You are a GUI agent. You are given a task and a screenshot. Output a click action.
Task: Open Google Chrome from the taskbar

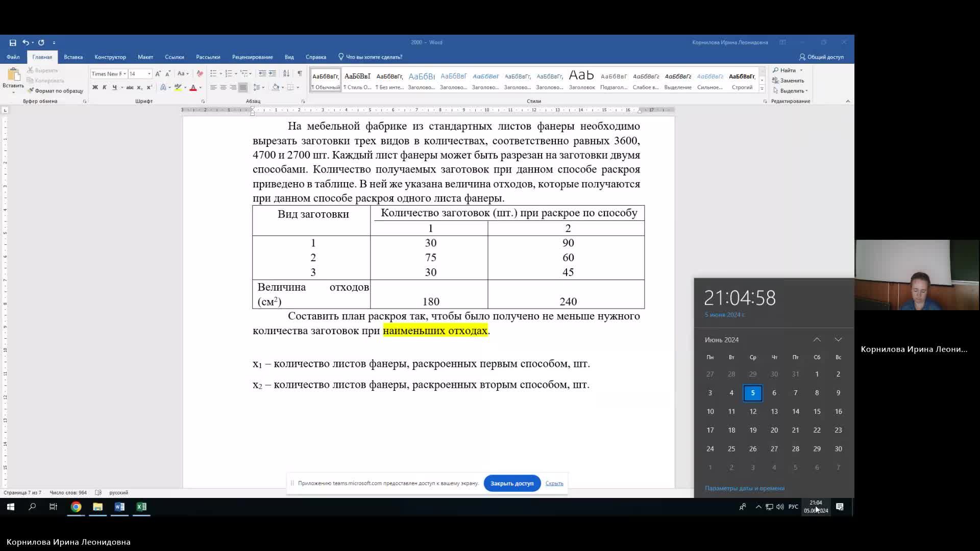[76, 507]
